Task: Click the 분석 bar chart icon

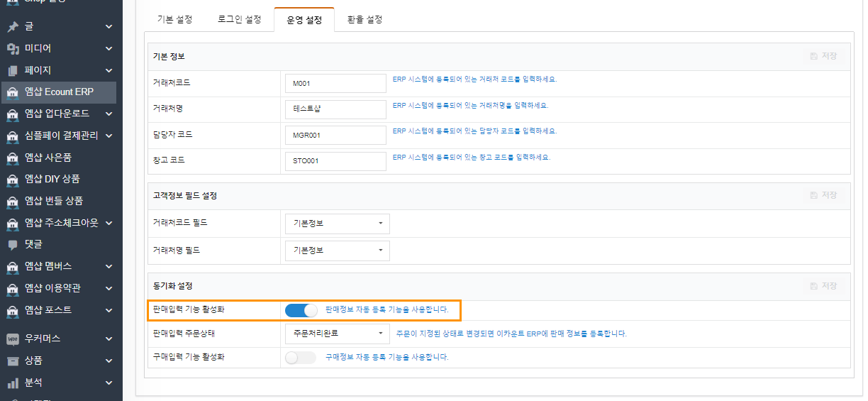Action: (12, 383)
